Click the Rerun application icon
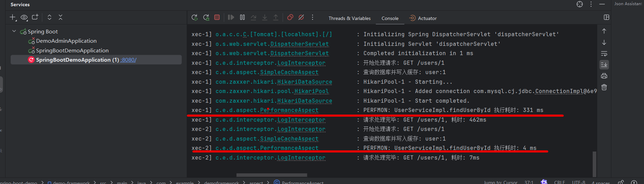644x184 pixels. point(195,18)
